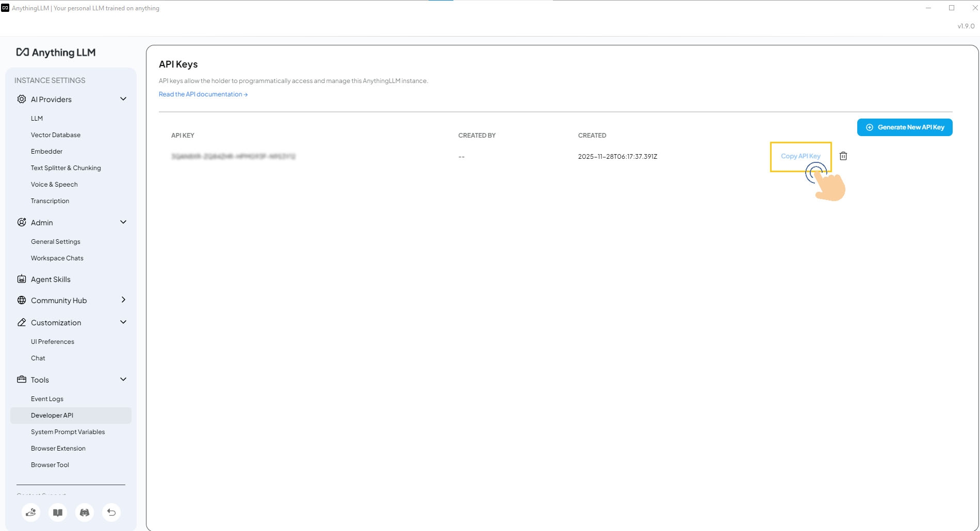The height and width of the screenshot is (531, 980).
Task: Select Developer API in the sidebar
Action: (x=52, y=415)
